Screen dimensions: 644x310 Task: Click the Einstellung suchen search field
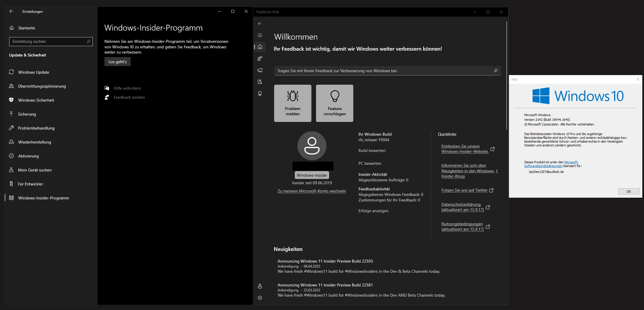point(51,41)
